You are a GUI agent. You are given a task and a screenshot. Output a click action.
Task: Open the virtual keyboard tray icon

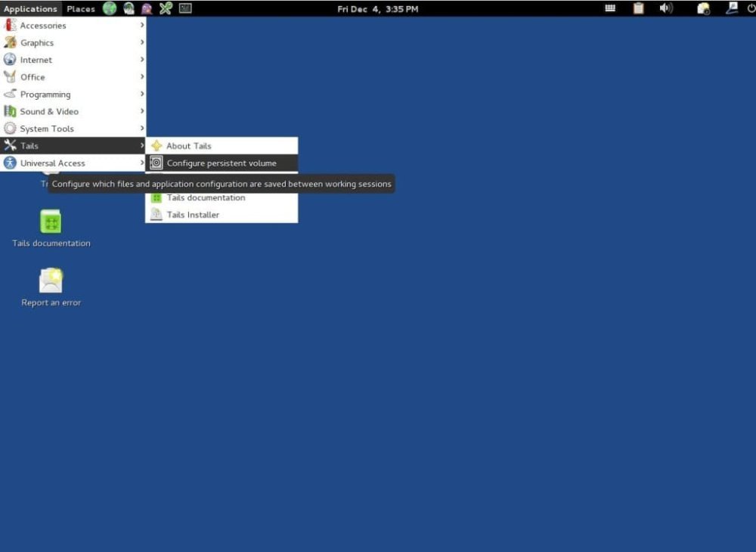pos(610,8)
